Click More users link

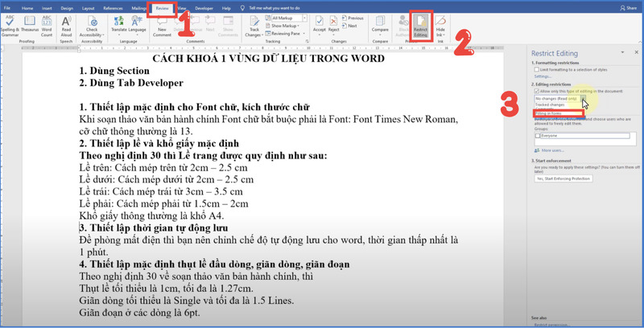coord(553,150)
